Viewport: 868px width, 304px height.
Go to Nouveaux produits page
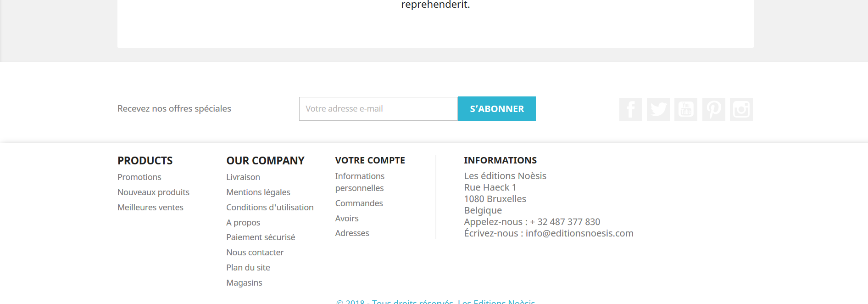click(x=153, y=192)
